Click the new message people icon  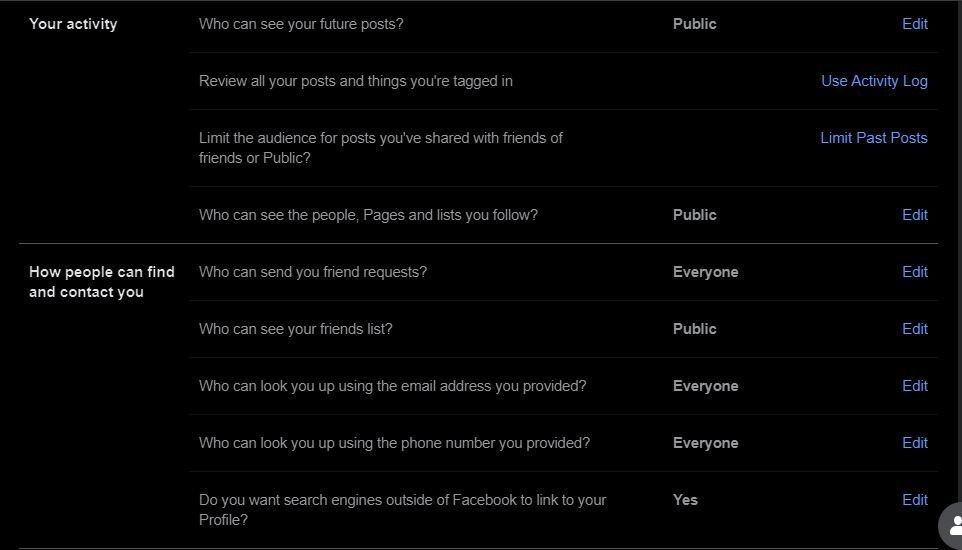click(x=952, y=526)
